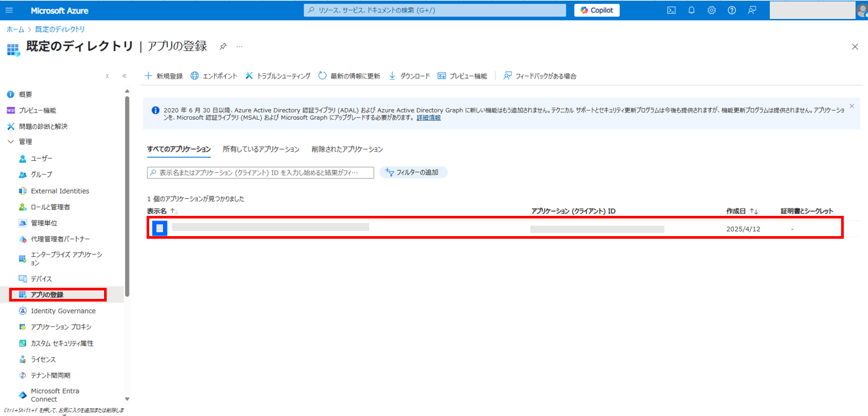Open アプリケーション プロキシ menu item
This screenshot has width=868, height=416.
pyautogui.click(x=61, y=327)
